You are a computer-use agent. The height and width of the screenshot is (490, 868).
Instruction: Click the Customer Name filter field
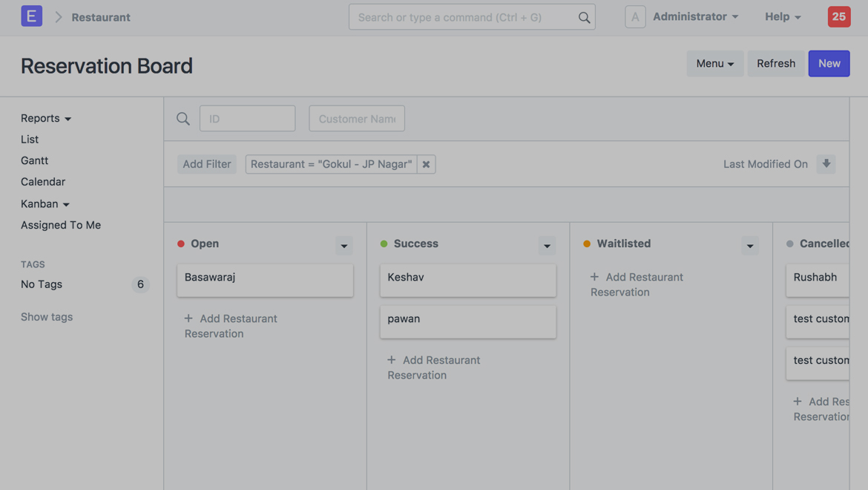[x=357, y=119]
